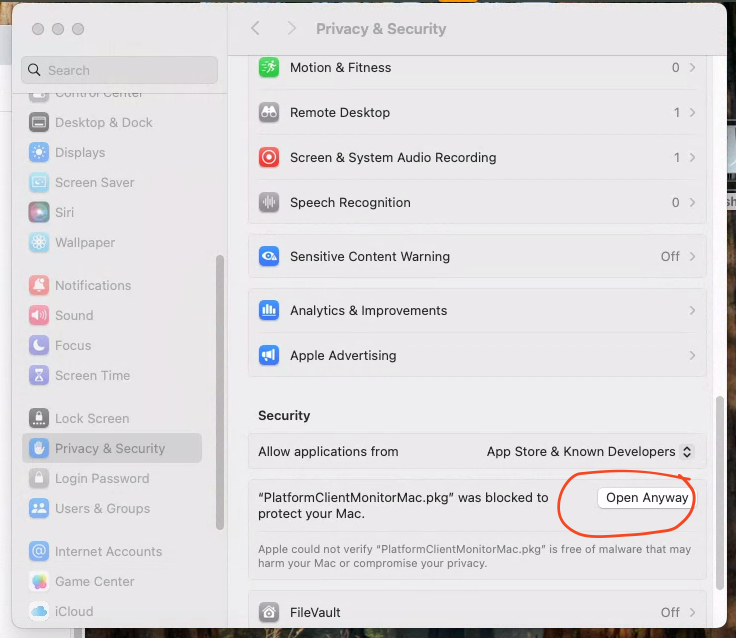Click the Screen Time hourglass icon

click(39, 376)
